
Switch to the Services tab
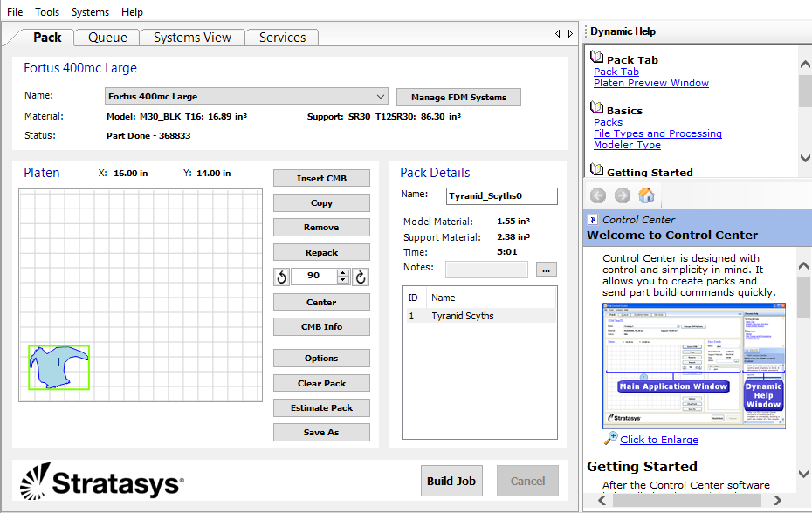point(282,38)
